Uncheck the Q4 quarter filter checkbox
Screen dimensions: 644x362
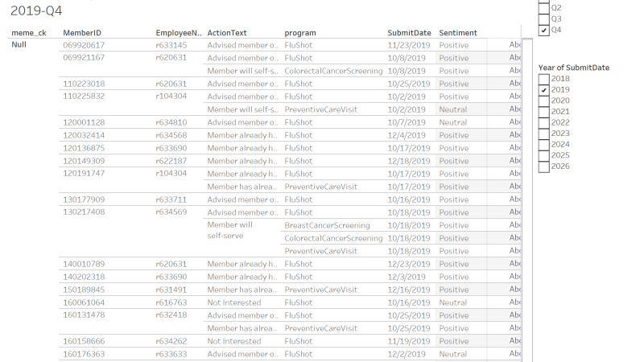[x=543, y=30]
